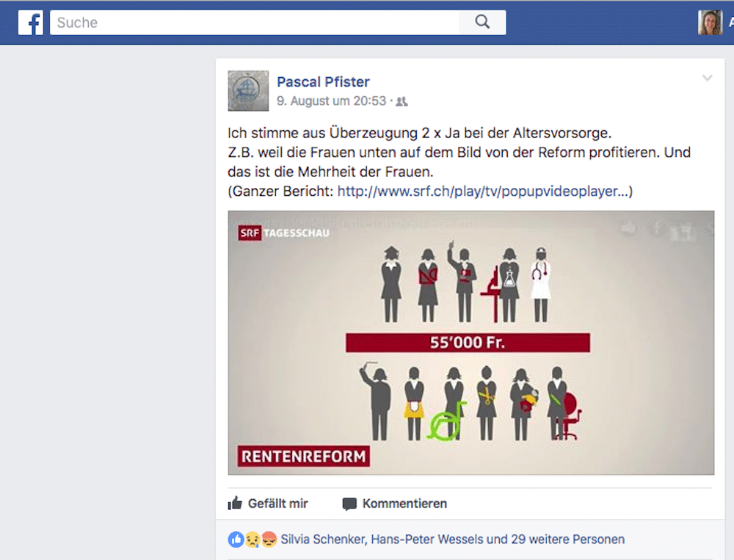Open the Pascal Pfister profile name link
This screenshot has height=560, width=734.
[x=323, y=82]
